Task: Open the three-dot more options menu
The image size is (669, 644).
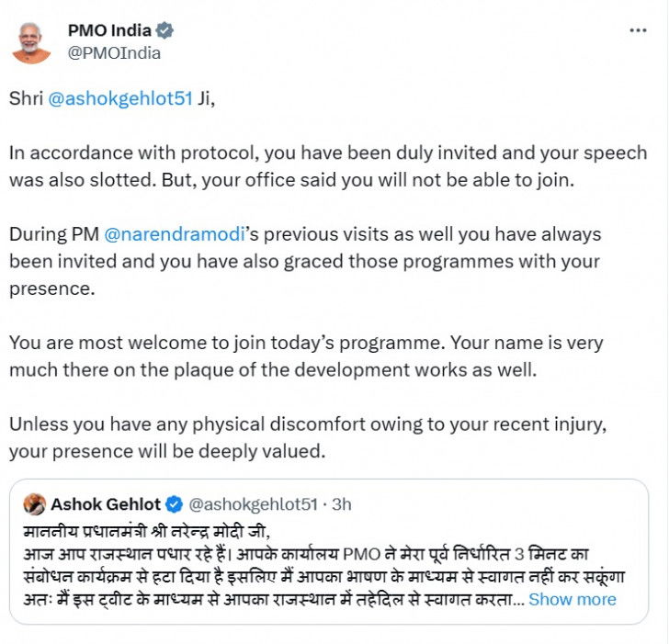Action: pyautogui.click(x=638, y=30)
